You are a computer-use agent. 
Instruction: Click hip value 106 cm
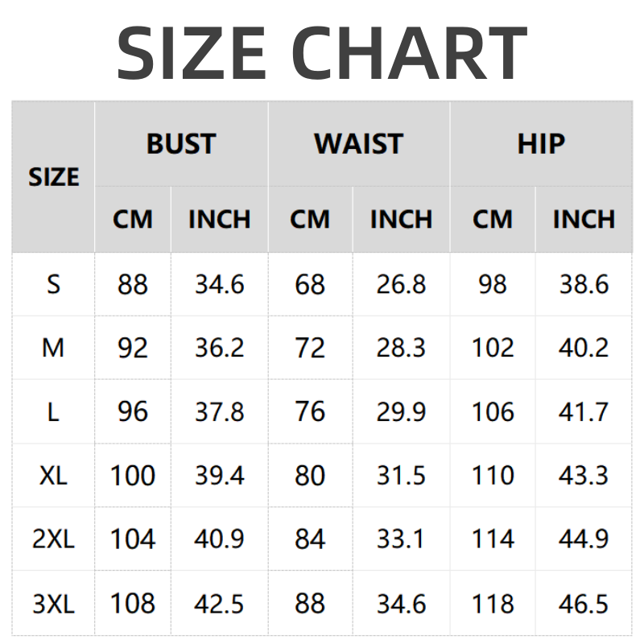pos(493,411)
